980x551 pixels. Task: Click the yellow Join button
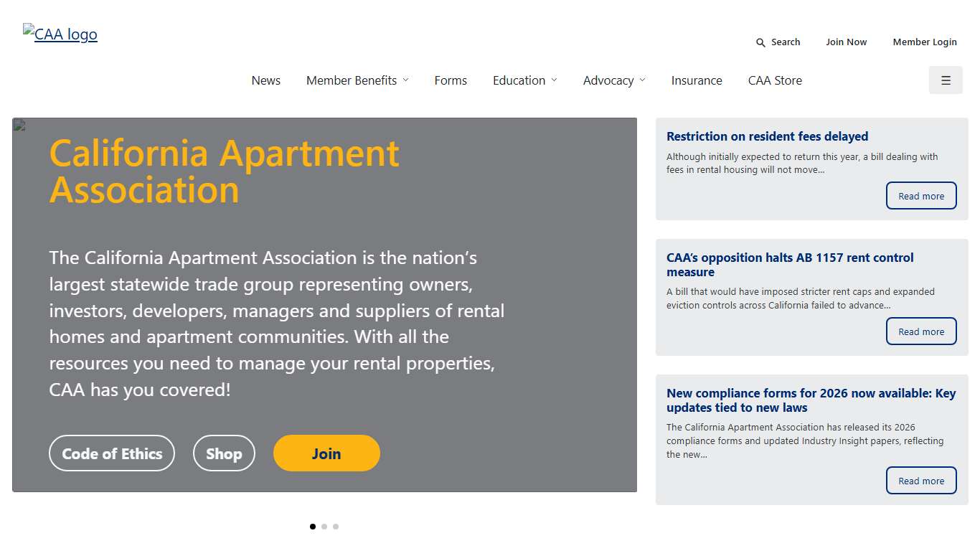tap(326, 453)
